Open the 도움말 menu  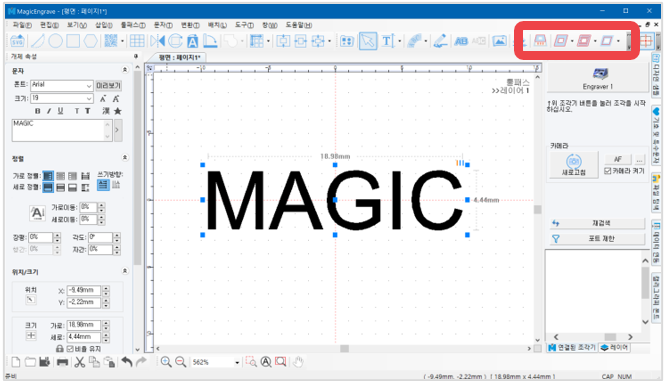click(299, 25)
